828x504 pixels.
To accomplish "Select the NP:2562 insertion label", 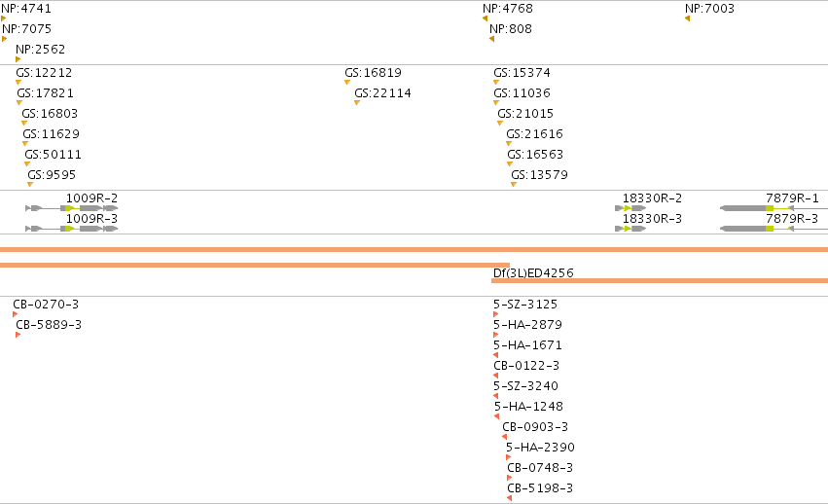I will tap(41, 49).
